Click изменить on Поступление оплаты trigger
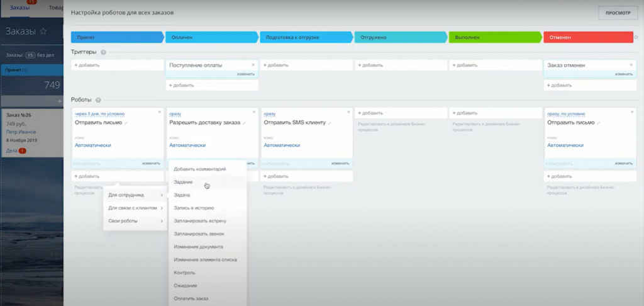Screen dimensions: 644x306 click(246, 74)
